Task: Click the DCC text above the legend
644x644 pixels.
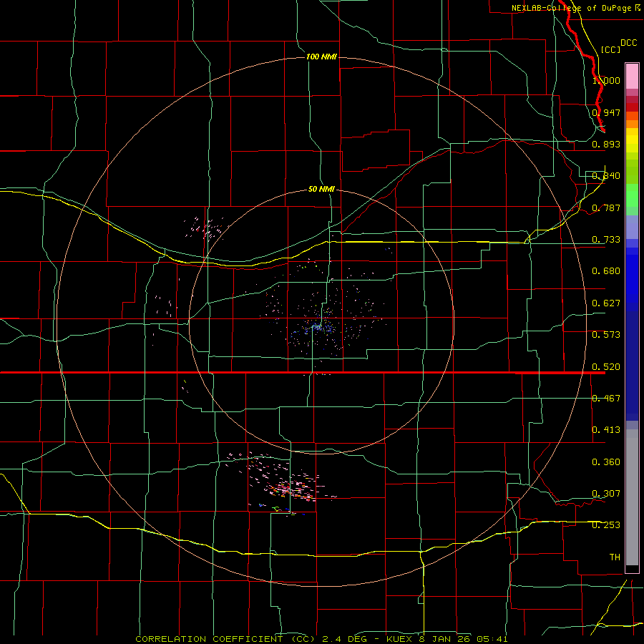Action: click(x=628, y=43)
